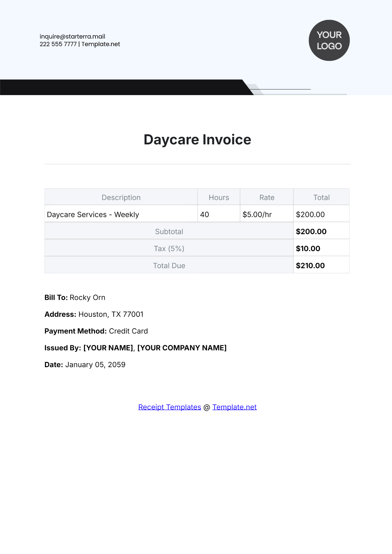Image resolution: width=392 pixels, height=554 pixels.
Task: Click the rate cell $5.00/hr
Action: click(267, 214)
